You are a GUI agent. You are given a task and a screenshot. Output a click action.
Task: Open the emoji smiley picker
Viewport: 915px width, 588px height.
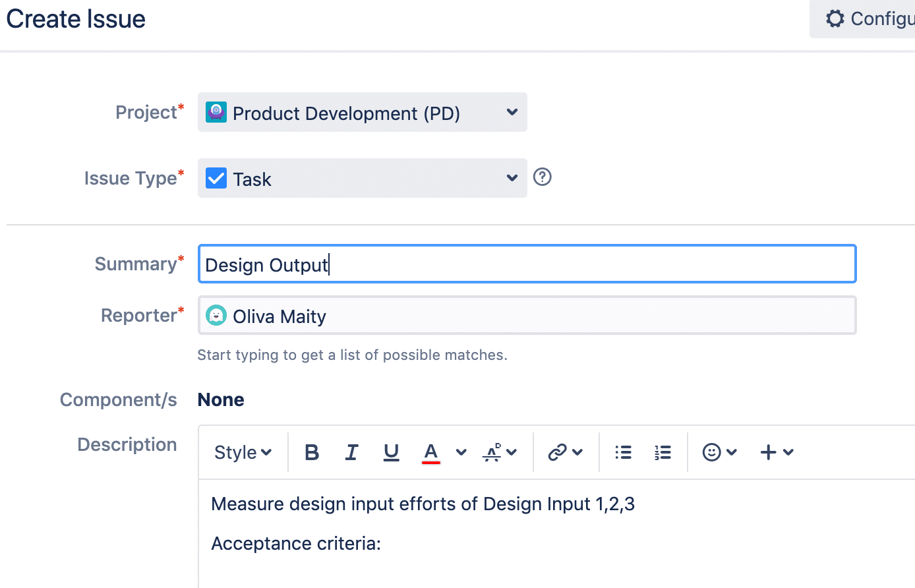point(712,452)
